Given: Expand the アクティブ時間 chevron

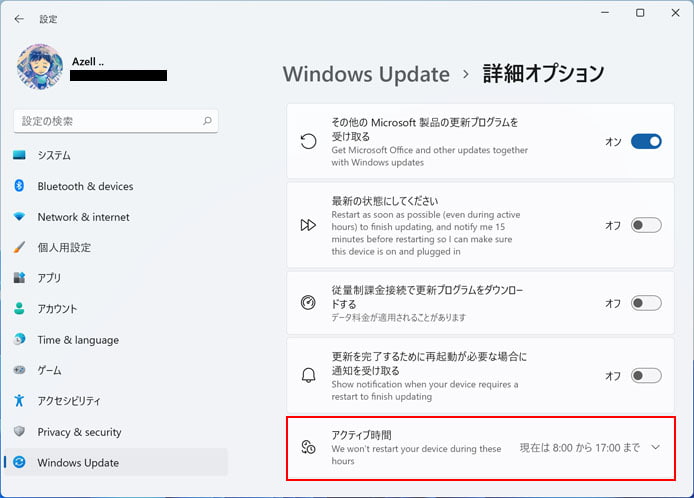Looking at the screenshot, I should [655, 447].
